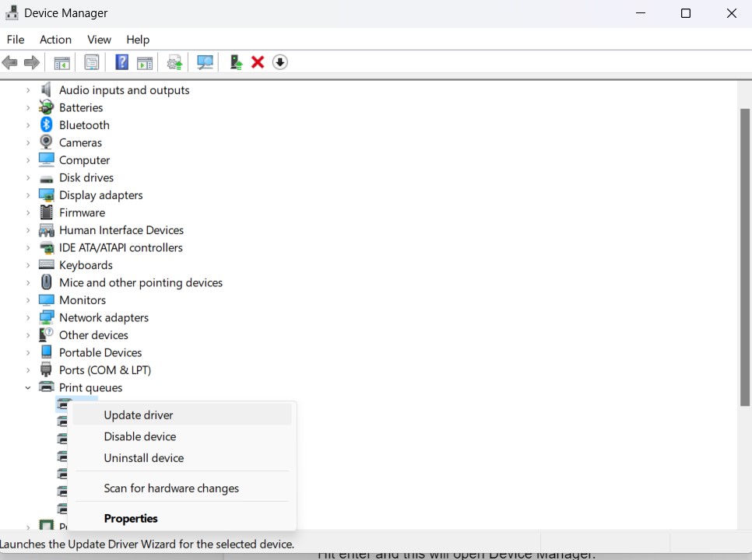Click the Disable device toolbar icon
The width and height of the screenshot is (752, 560).
tap(279, 62)
